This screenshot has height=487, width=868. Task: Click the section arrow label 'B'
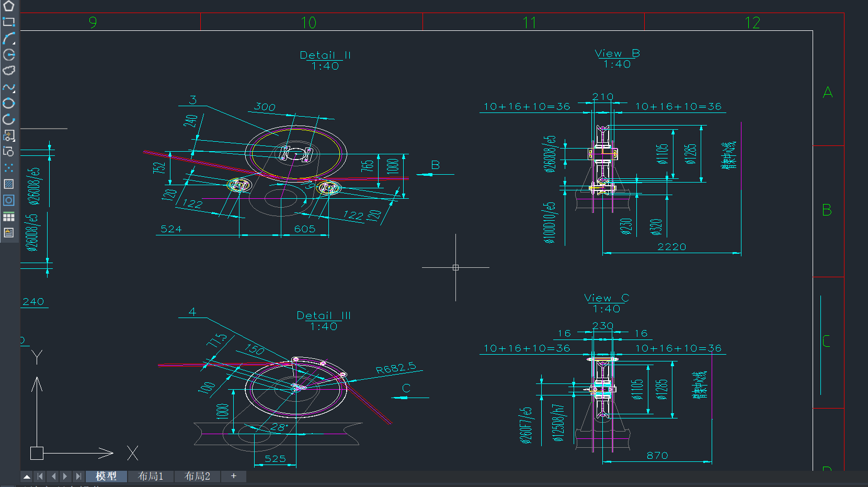click(x=435, y=165)
